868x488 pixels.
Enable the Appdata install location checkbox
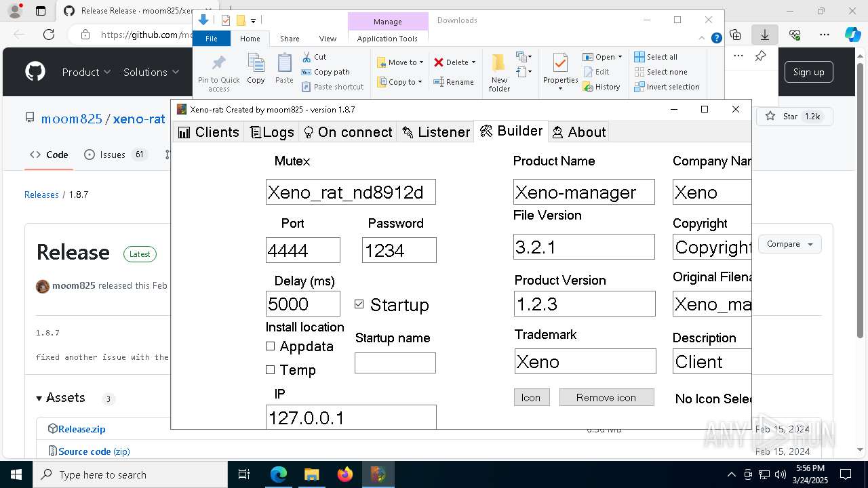point(271,346)
